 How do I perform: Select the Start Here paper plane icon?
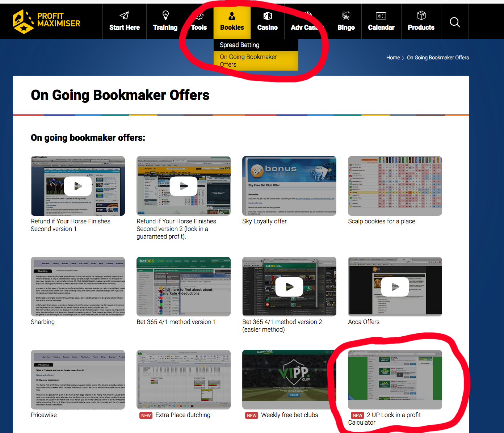(124, 16)
